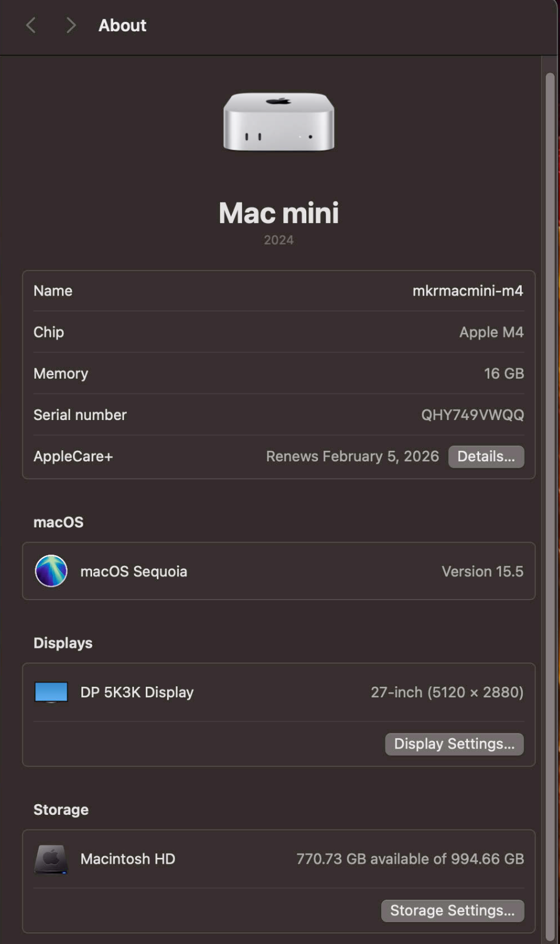Go back with the left chevron
The image size is (560, 944).
coord(31,25)
